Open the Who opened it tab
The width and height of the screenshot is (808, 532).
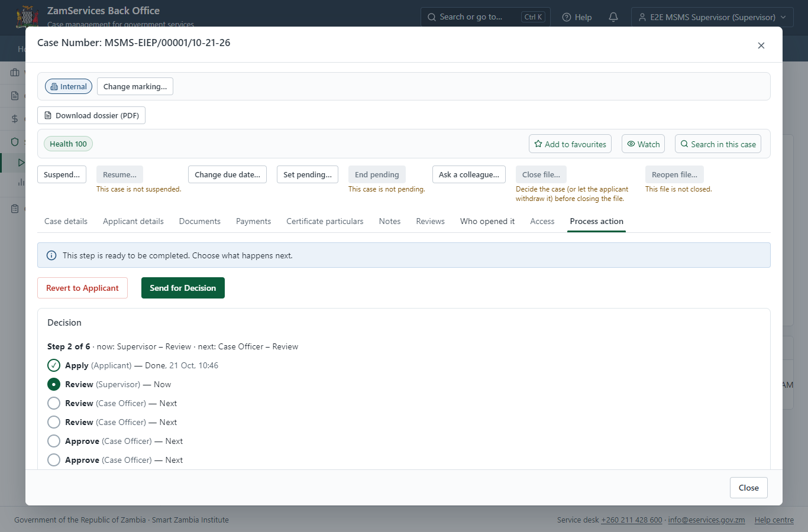pyautogui.click(x=487, y=221)
